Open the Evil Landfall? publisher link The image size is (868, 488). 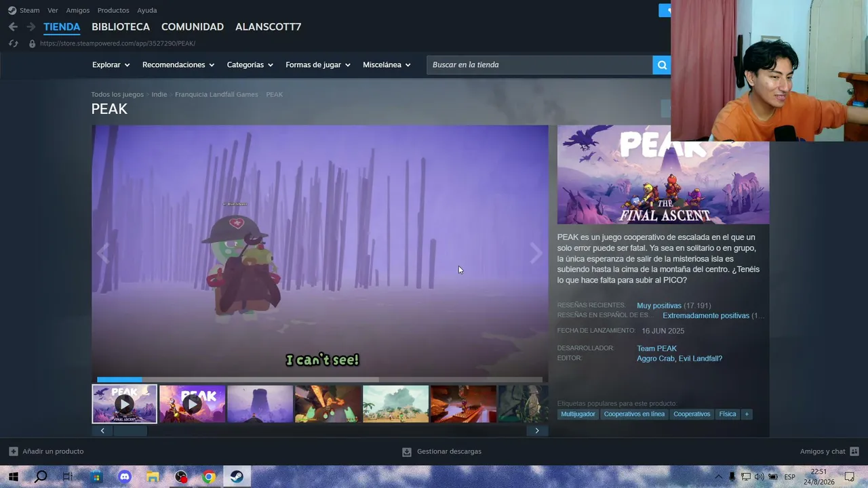pos(701,359)
